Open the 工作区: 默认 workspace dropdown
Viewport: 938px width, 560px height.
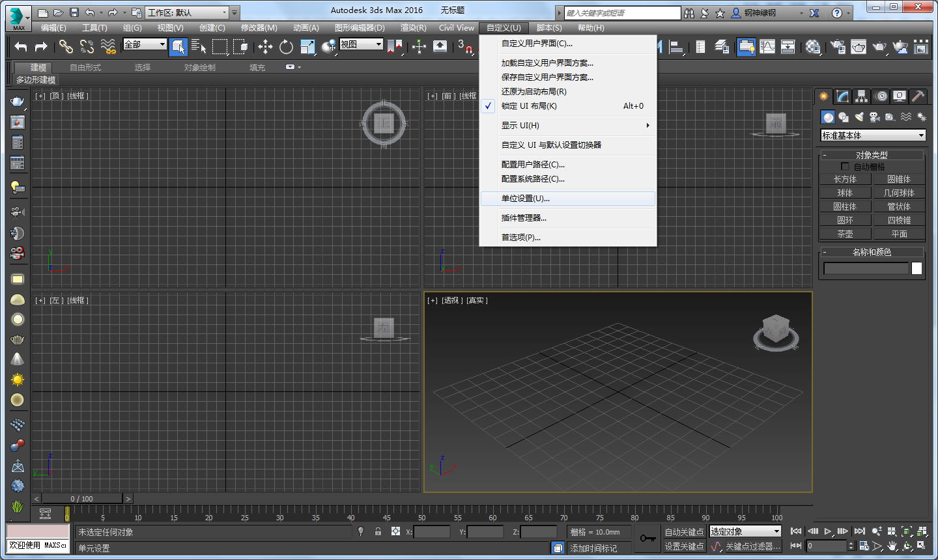pyautogui.click(x=188, y=12)
